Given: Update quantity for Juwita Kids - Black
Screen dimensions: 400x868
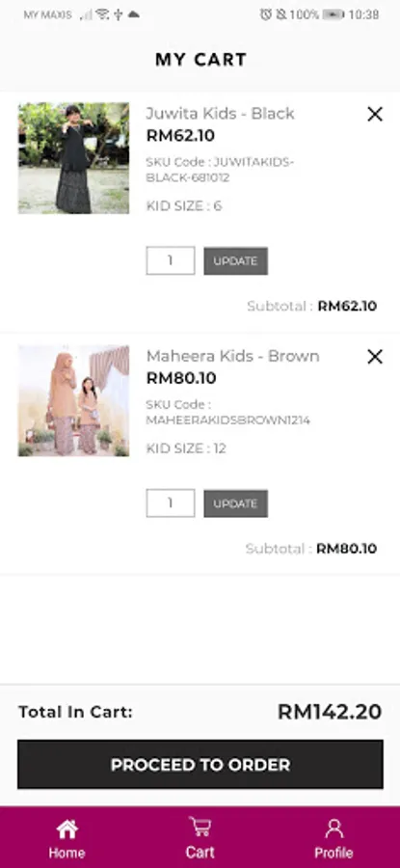Looking at the screenshot, I should pos(236,260).
